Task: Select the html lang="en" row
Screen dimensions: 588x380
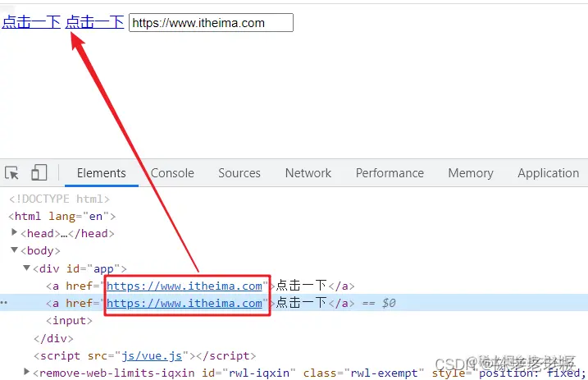Action: (62, 217)
